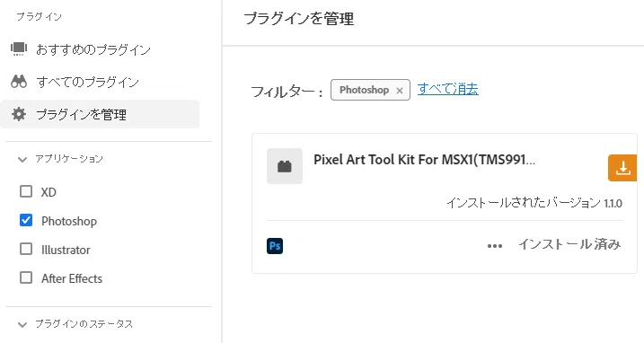Click the すべて消去 clear all link
Viewport: 644px width, 343px height.
(447, 89)
